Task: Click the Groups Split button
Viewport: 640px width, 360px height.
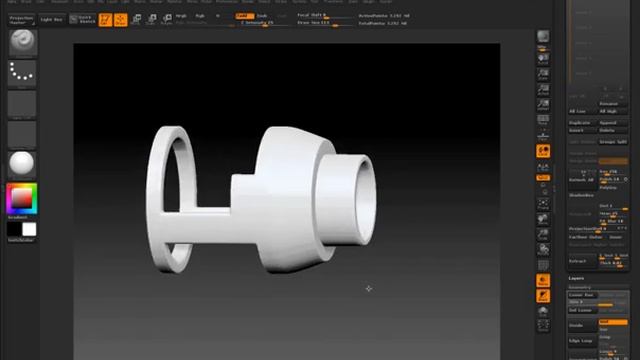Action: pyautogui.click(x=613, y=142)
